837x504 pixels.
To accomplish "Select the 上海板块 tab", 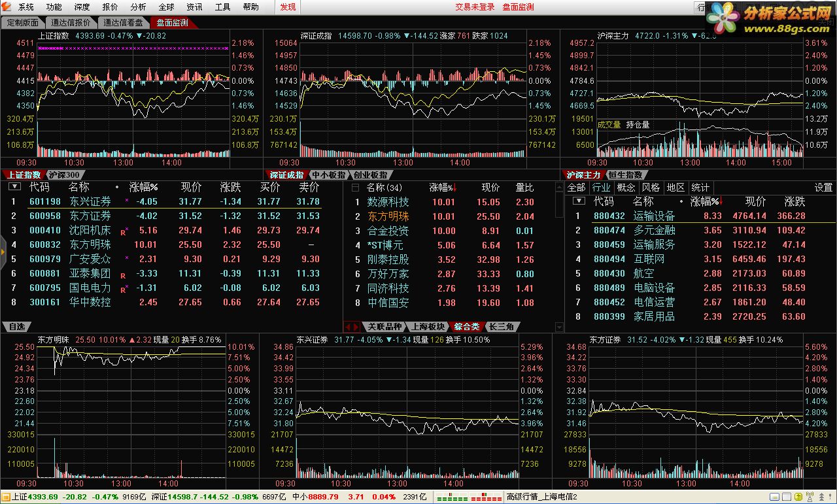I will click(x=427, y=326).
